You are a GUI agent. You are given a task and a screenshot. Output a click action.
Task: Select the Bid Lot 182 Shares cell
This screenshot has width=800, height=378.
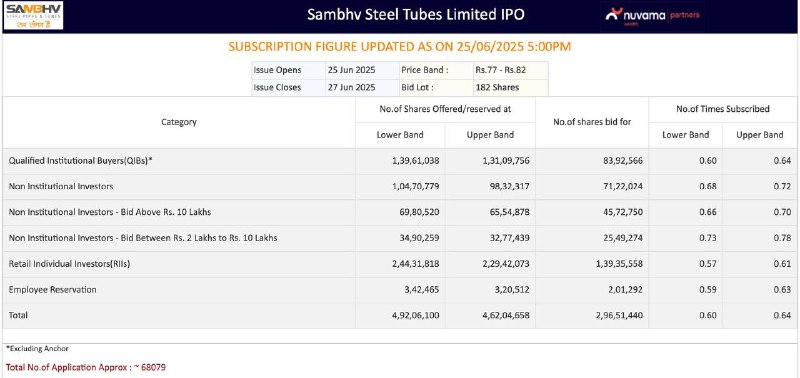click(x=497, y=87)
